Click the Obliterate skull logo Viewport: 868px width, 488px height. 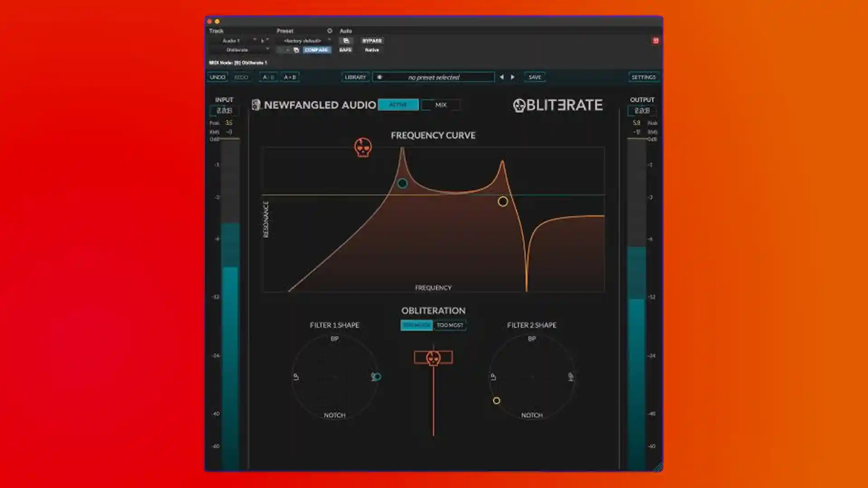point(519,105)
